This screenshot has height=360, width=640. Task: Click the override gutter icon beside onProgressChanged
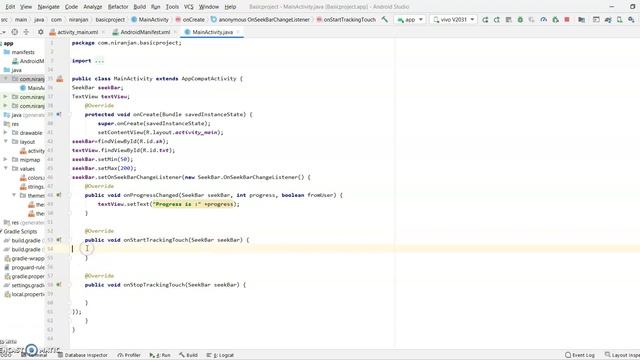(59, 195)
